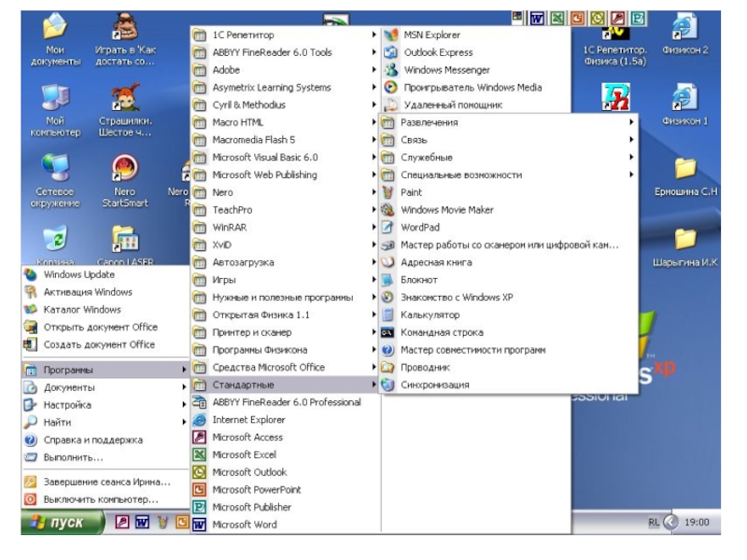This screenshot has height=560, width=747.
Task: Launch the Командная строка icon
Action: click(388, 332)
